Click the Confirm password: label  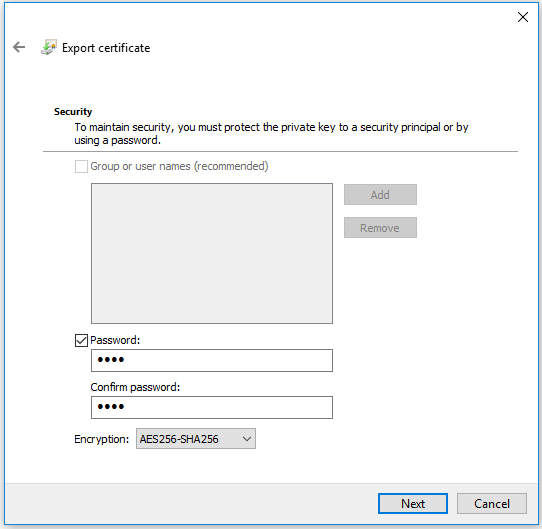coord(135,387)
